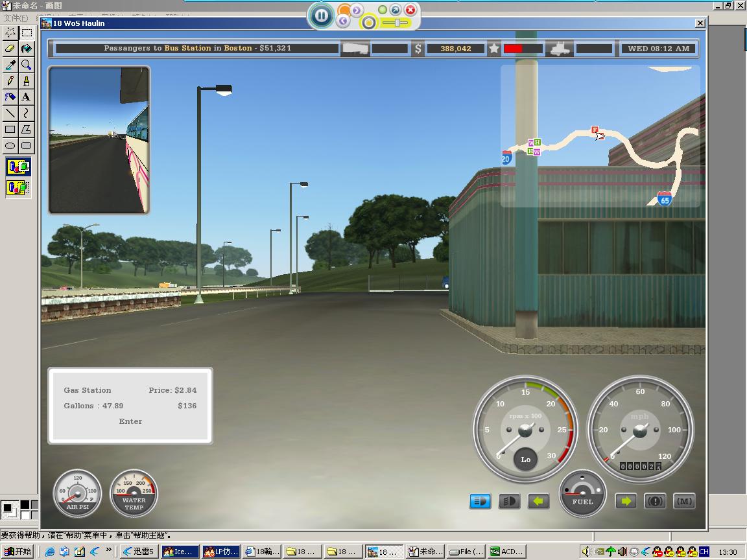
Task: Select the Eraser tool in Paint
Action: [x=10, y=49]
